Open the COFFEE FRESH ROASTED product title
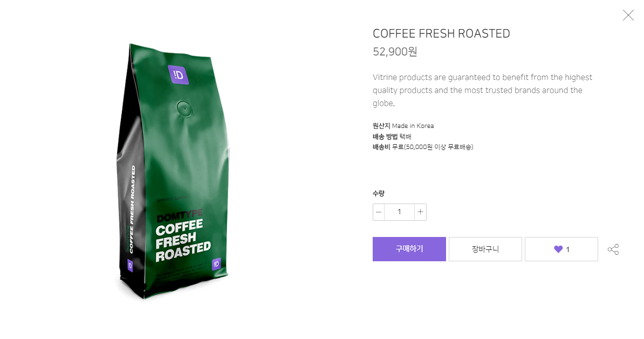The width and height of the screenshot is (644, 339). [441, 33]
